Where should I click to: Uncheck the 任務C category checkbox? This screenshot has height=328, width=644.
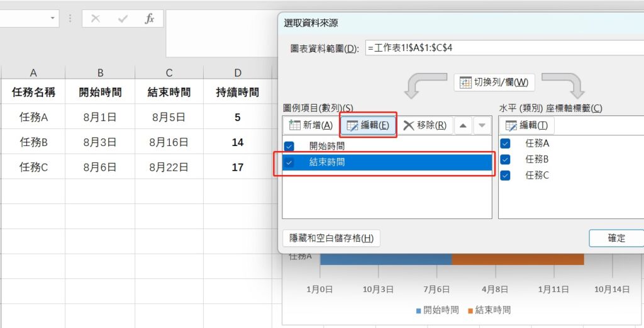[505, 176]
